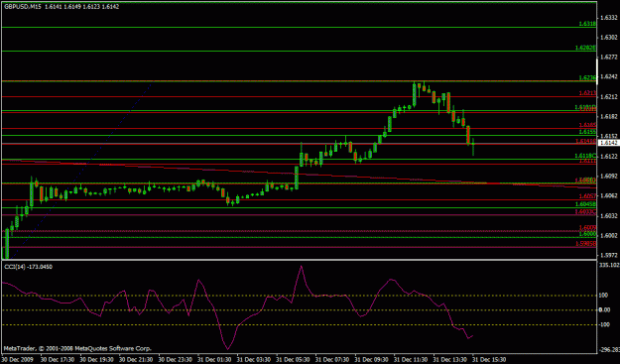Click the 31 Dec 15:30 time label
This screenshot has width=620, height=364.
click(489, 360)
